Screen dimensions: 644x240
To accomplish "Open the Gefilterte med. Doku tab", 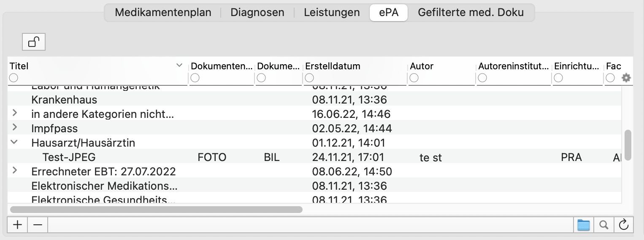I will pyautogui.click(x=471, y=12).
